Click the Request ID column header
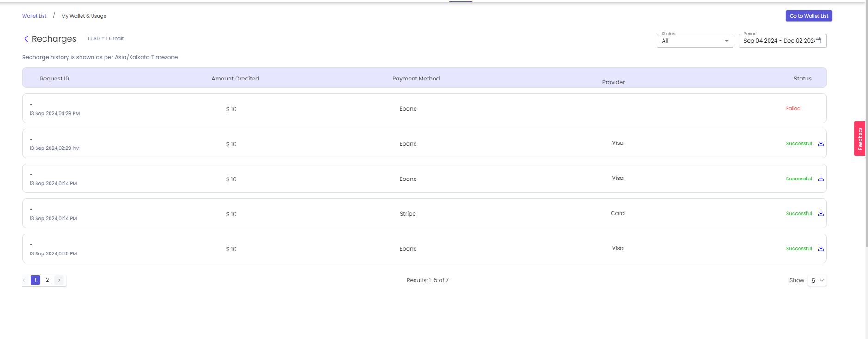This screenshot has width=868, height=339. (55, 79)
